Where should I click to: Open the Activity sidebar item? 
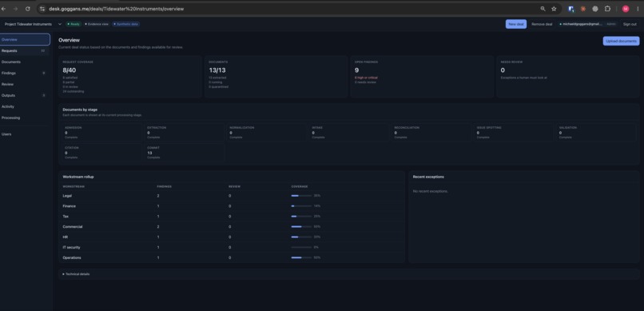pos(25,106)
